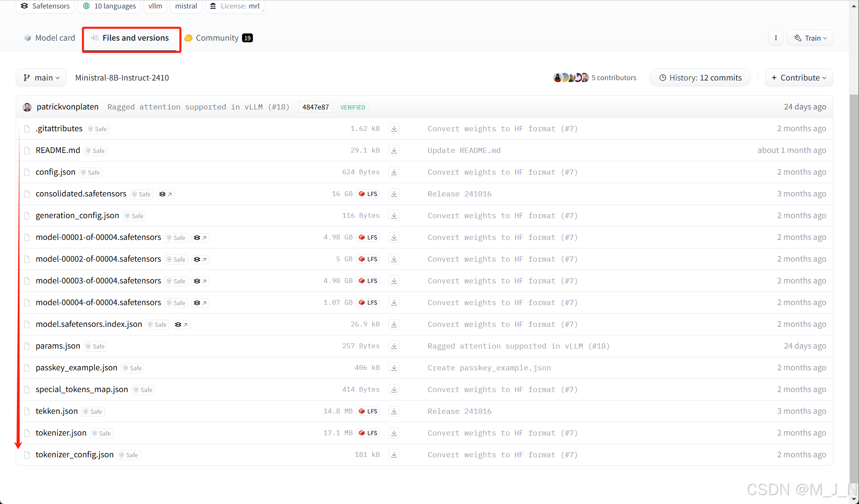Open the passkey_example.json file link

click(x=76, y=368)
